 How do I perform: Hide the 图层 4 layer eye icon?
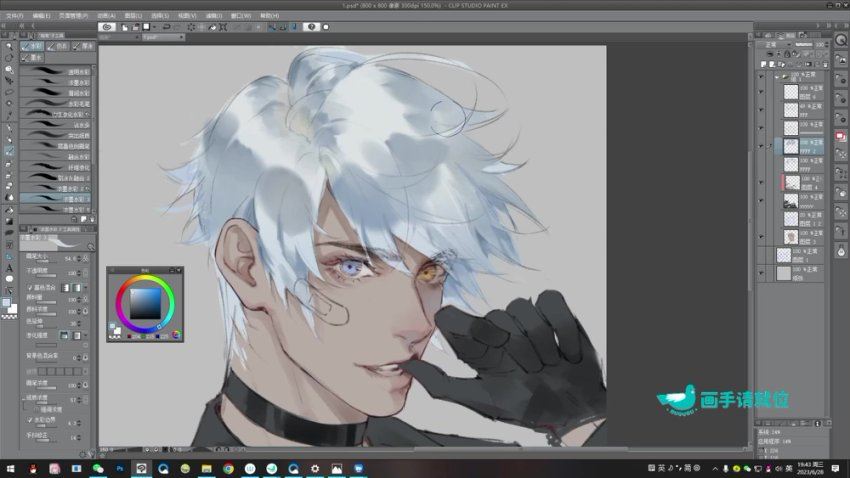tap(761, 183)
